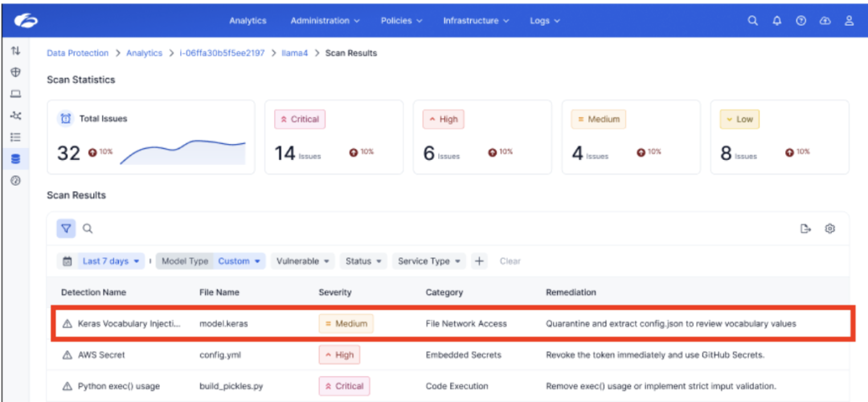Click the help question mark icon

800,21
